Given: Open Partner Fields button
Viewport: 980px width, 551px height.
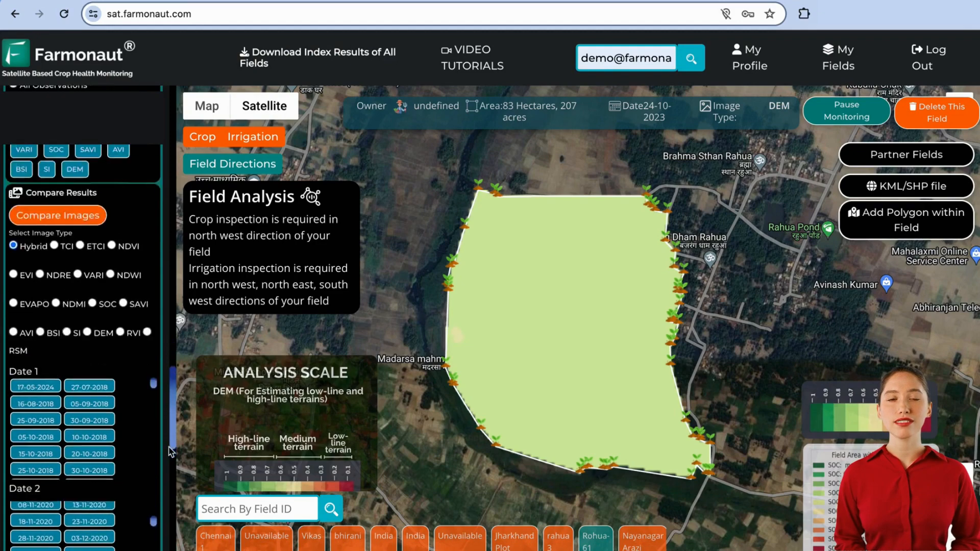Looking at the screenshot, I should 906,155.
